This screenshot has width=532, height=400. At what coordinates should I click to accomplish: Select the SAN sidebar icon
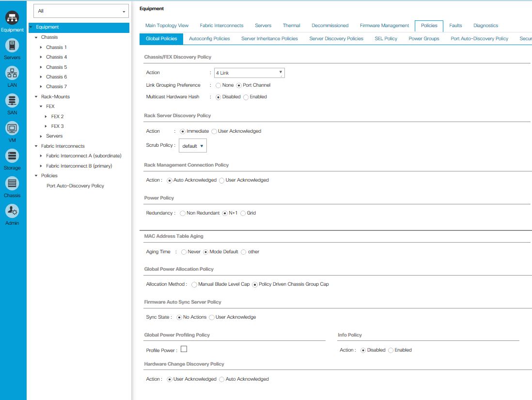pos(12,102)
